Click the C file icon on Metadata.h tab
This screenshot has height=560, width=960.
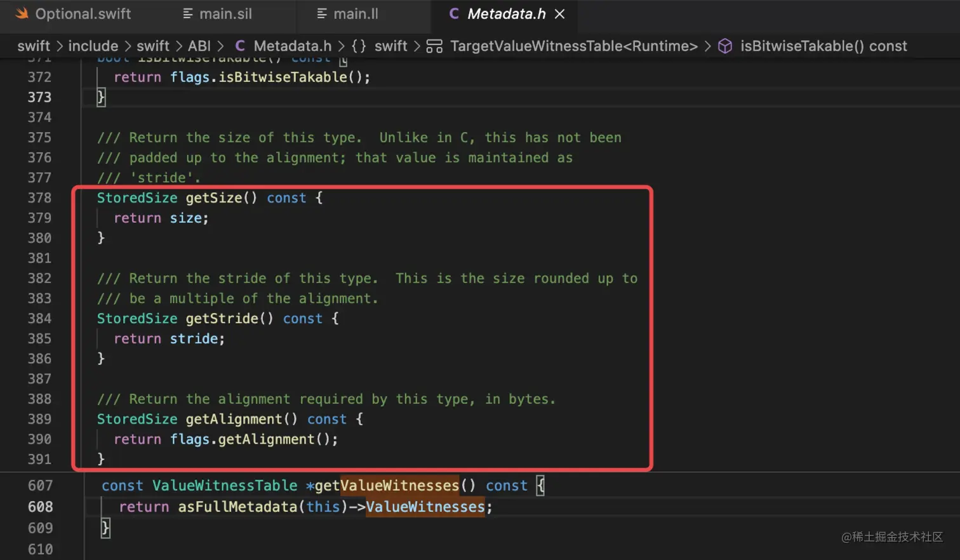[453, 14]
